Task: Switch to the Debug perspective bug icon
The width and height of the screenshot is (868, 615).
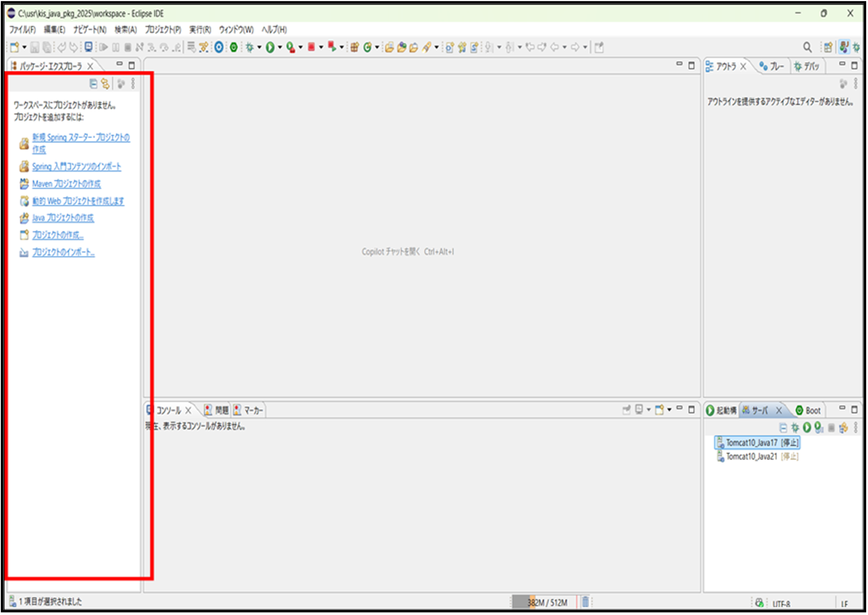Action: point(857,47)
